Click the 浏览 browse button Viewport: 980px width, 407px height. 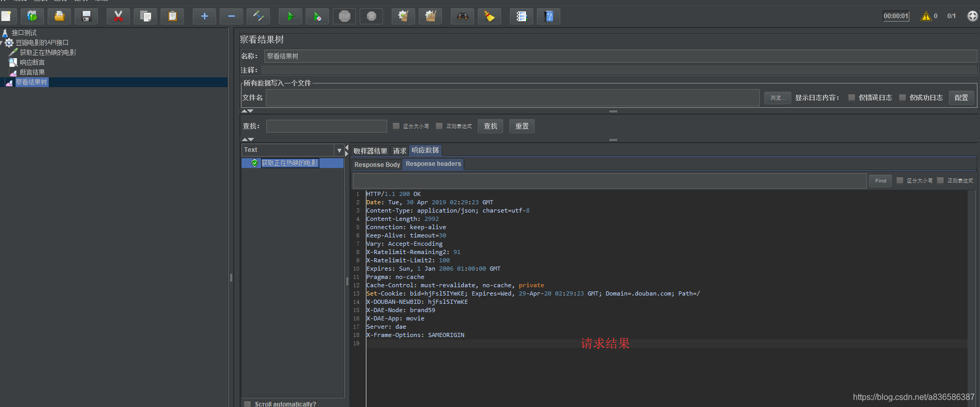[x=777, y=97]
